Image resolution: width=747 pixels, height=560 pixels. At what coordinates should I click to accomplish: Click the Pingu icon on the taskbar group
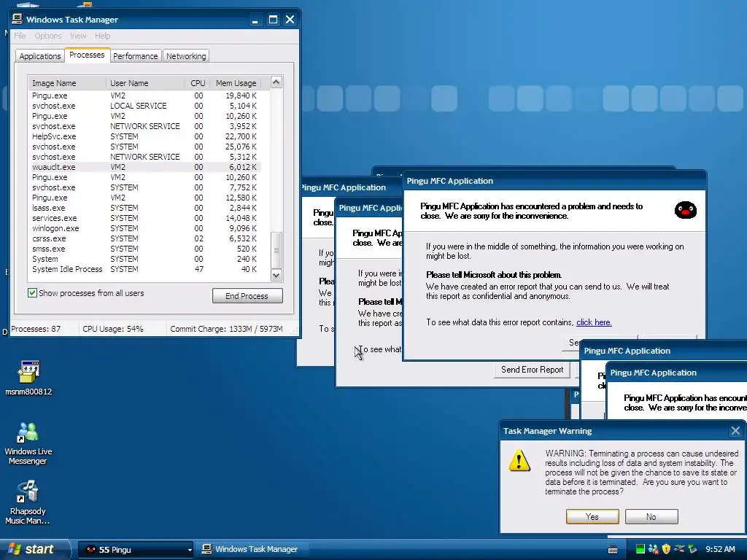(x=90, y=550)
